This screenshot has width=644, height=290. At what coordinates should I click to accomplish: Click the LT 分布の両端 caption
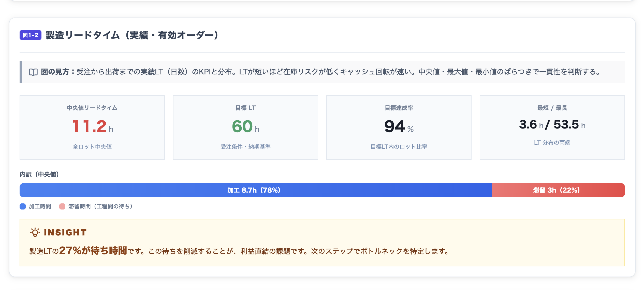(x=552, y=143)
